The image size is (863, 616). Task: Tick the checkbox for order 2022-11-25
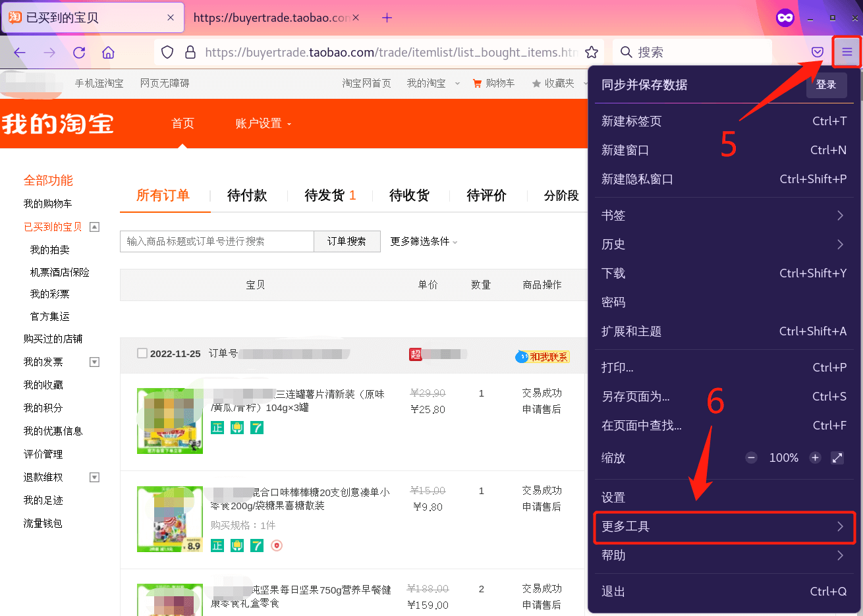pos(142,353)
